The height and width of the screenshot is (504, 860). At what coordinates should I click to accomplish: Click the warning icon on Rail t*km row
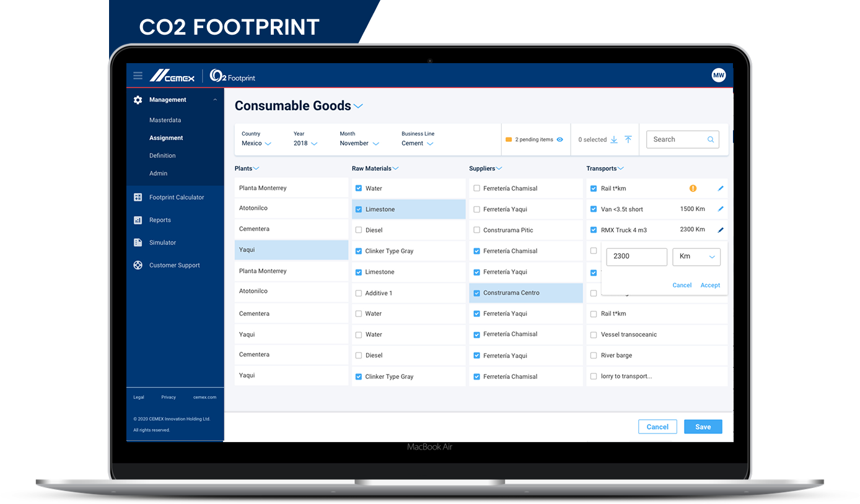coord(693,188)
